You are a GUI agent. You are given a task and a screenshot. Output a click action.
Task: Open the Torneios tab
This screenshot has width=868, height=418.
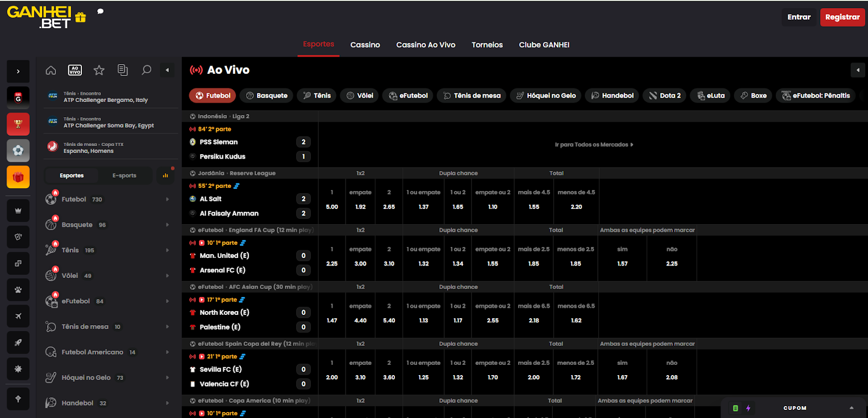[487, 45]
